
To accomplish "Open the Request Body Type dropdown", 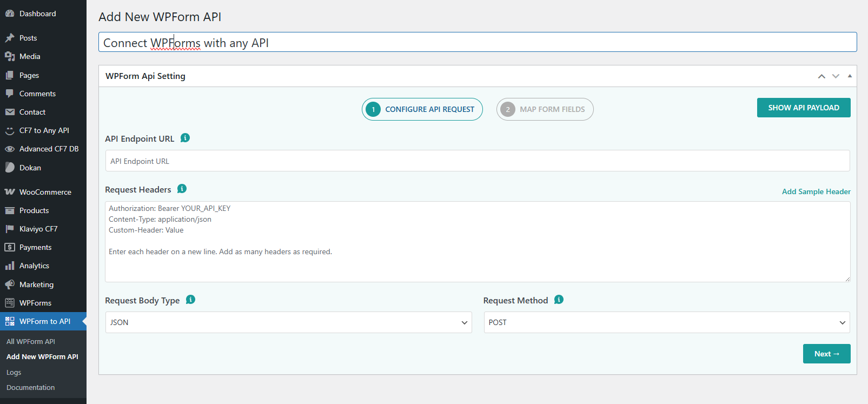I will pyautogui.click(x=288, y=322).
